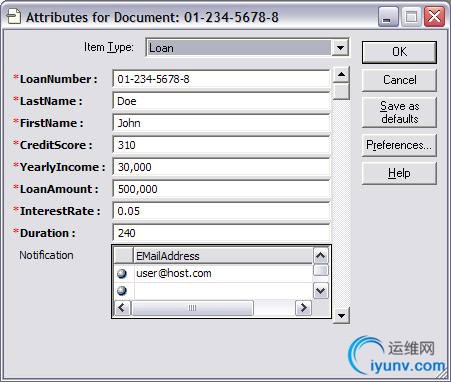
Task: Click the Notification table horizontal scrollbar thumb
Action: (192, 308)
